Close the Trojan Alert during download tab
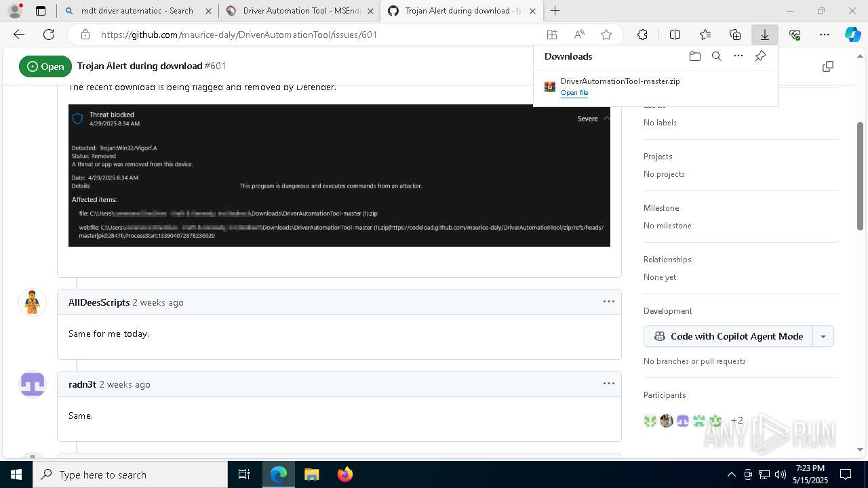 click(x=533, y=11)
